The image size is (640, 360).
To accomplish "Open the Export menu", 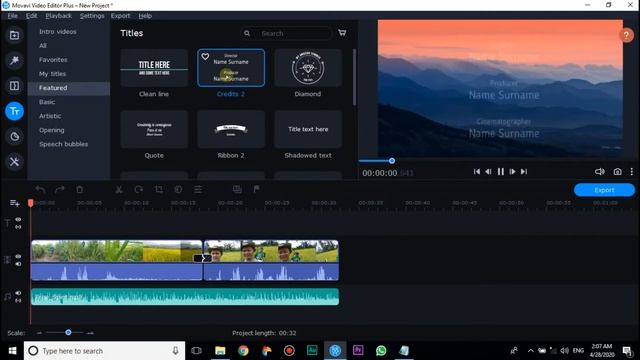I will point(120,16).
